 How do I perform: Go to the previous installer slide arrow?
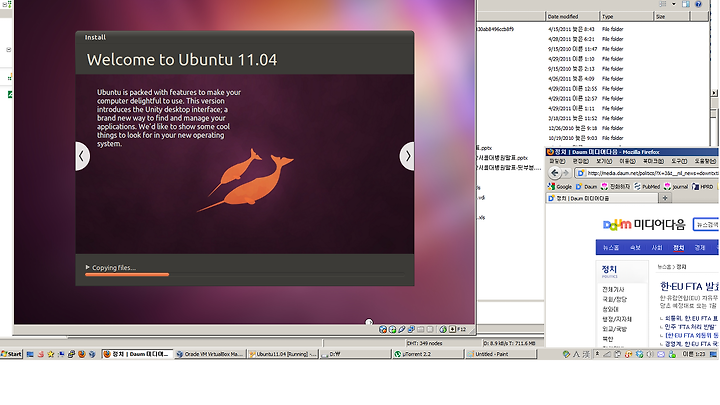[x=82, y=156]
